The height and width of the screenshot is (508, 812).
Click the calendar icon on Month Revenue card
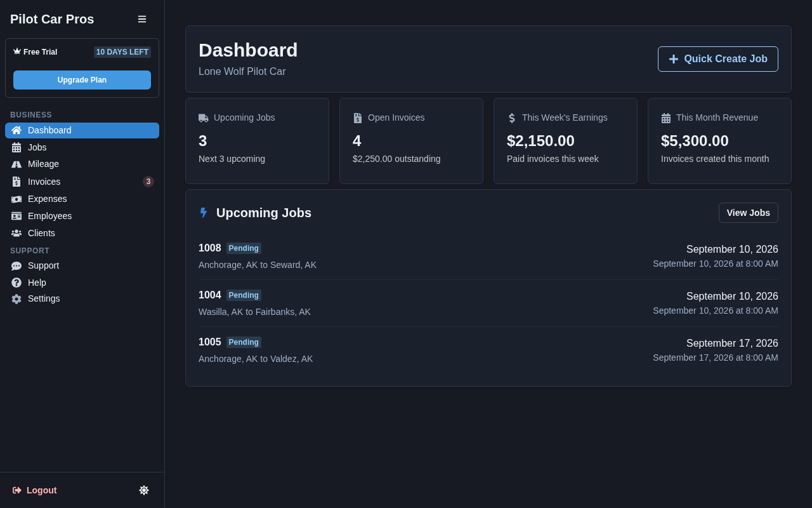666,118
